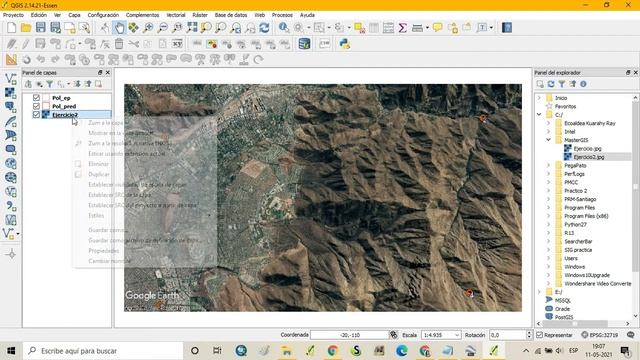
Task: Open Task View from taskbar
Action: pyautogui.click(x=217, y=351)
